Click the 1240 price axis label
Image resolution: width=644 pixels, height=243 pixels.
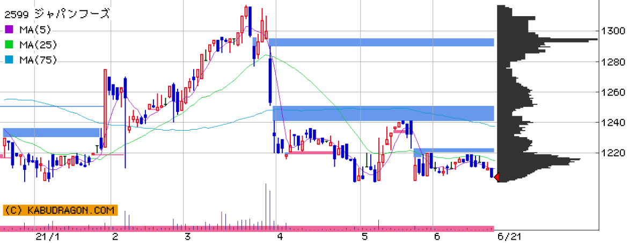pos(613,123)
